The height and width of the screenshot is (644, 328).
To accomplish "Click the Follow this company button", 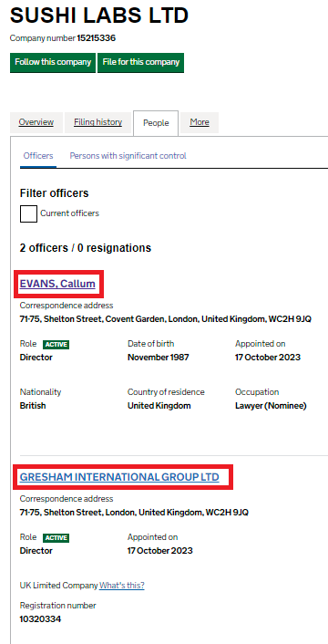I will point(53,62).
